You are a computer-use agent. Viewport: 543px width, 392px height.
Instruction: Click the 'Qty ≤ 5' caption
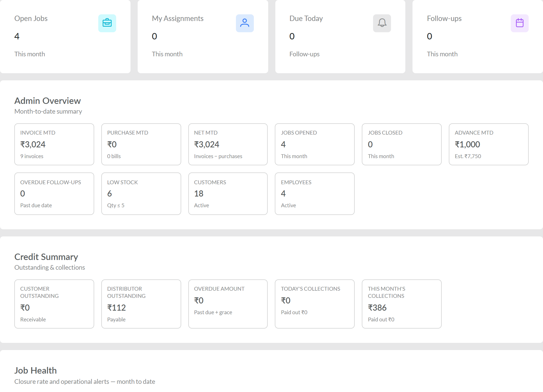tap(116, 205)
